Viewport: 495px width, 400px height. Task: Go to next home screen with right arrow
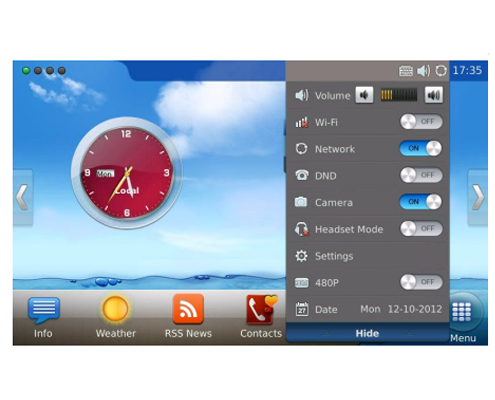click(x=478, y=197)
